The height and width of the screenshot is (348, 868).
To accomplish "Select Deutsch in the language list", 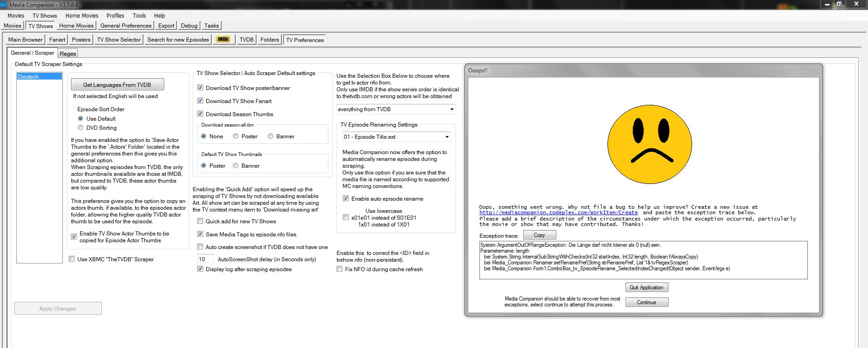I will [39, 76].
